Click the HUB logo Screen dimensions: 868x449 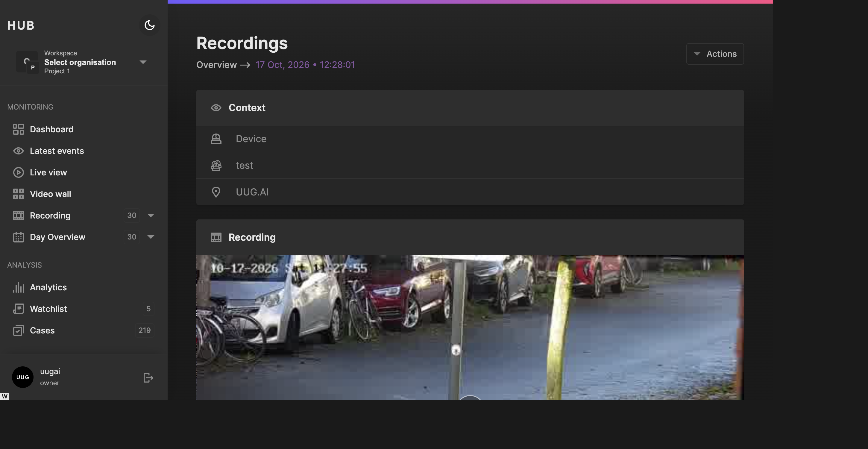coord(21,26)
